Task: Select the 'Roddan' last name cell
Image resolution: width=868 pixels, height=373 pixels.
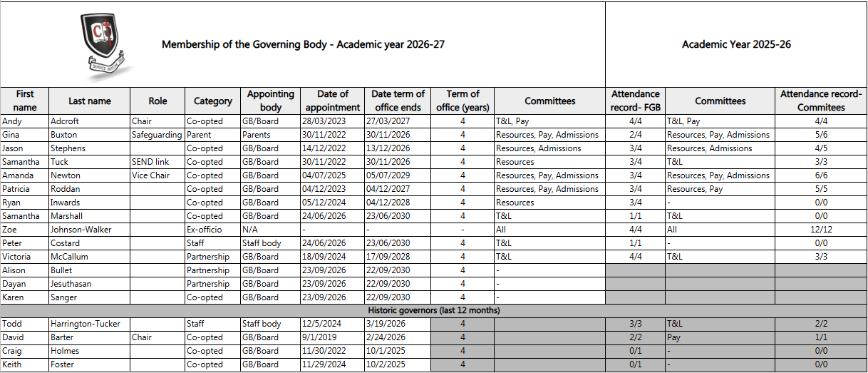Action: point(90,189)
